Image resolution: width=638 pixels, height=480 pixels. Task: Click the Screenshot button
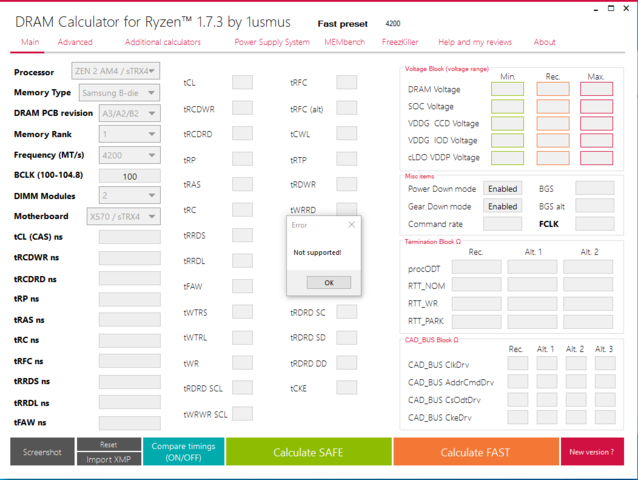(42, 452)
